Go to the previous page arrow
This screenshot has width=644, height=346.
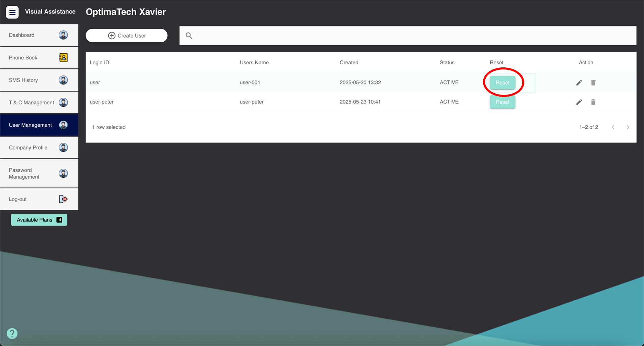coord(613,127)
